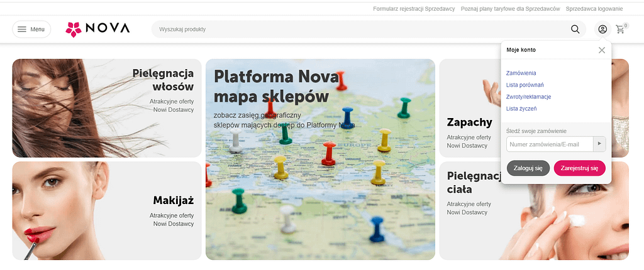The height and width of the screenshot is (270, 644).
Task: Open Sprzedawca logowanie link
Action: coord(594,9)
